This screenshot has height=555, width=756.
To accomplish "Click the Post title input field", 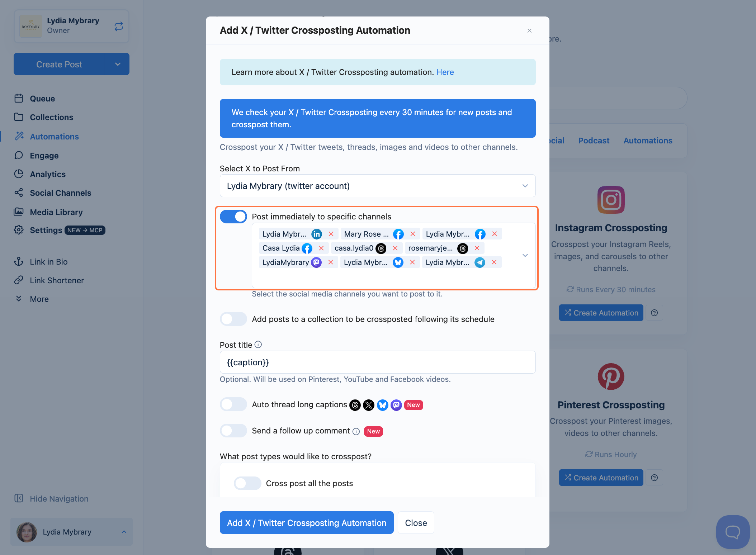I will pos(378,362).
